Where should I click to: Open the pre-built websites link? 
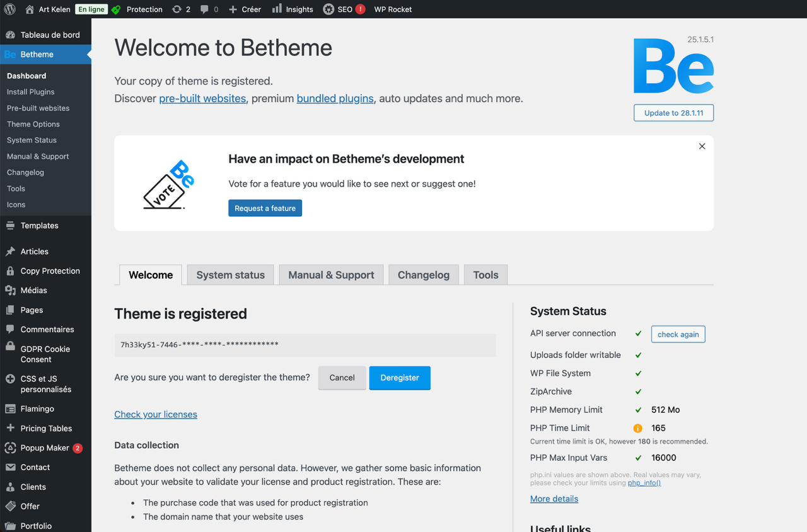point(202,98)
